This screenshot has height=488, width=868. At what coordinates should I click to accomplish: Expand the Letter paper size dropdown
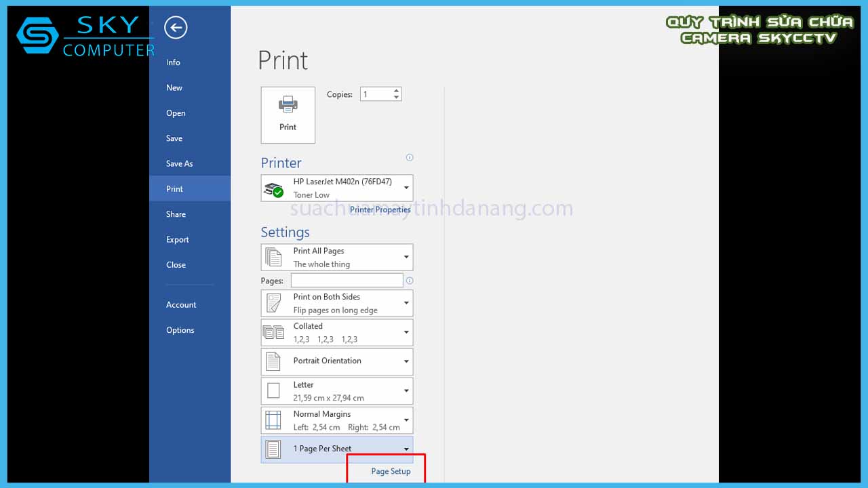(406, 391)
